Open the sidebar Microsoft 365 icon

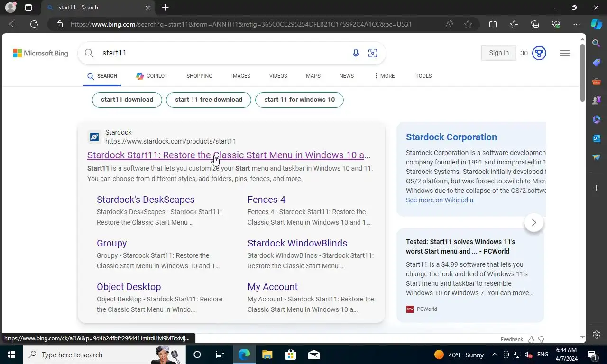pyautogui.click(x=597, y=119)
